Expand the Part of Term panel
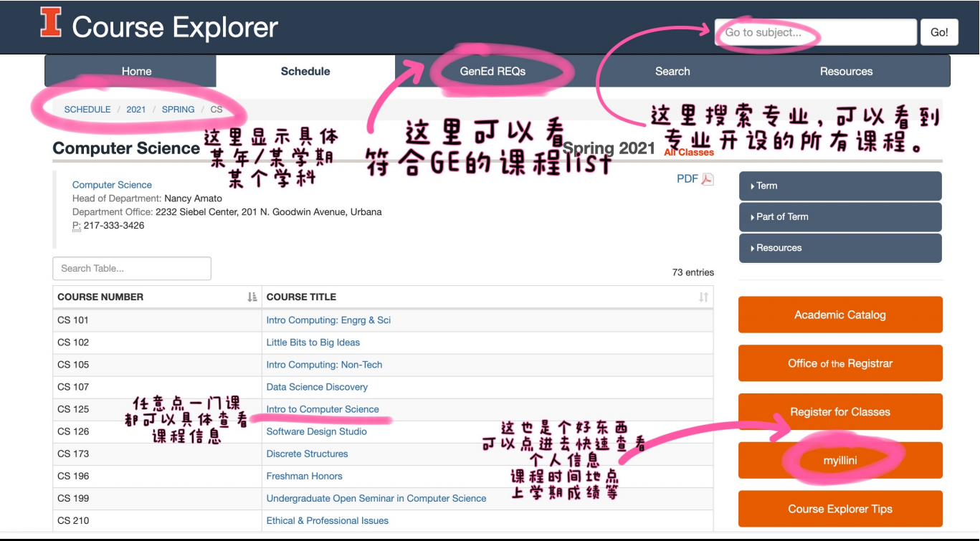This screenshot has height=541, width=980. 839,216
